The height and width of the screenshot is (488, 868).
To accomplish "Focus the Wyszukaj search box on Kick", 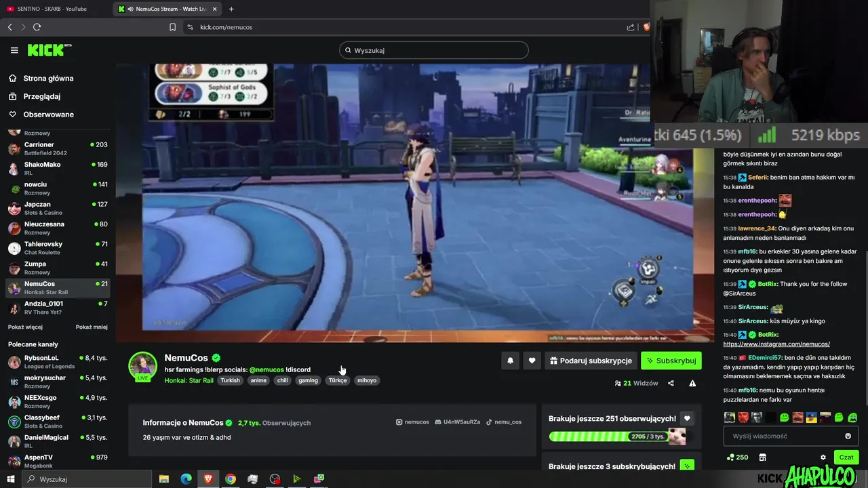I will (x=433, y=50).
